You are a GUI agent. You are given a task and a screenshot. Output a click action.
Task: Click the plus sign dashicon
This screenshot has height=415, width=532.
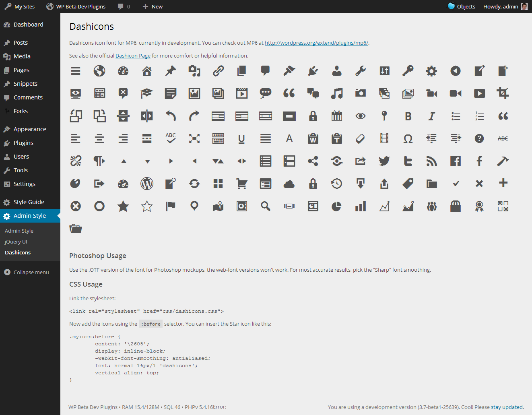pyautogui.click(x=503, y=183)
